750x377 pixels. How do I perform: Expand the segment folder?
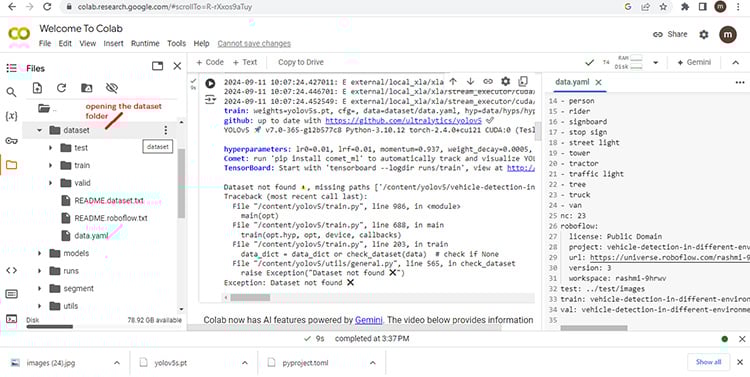point(40,288)
